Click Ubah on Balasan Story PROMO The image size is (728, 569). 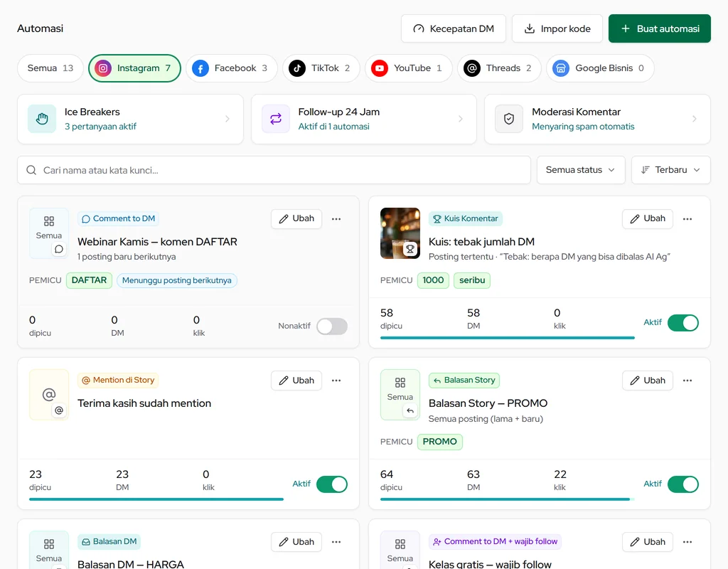[648, 381]
